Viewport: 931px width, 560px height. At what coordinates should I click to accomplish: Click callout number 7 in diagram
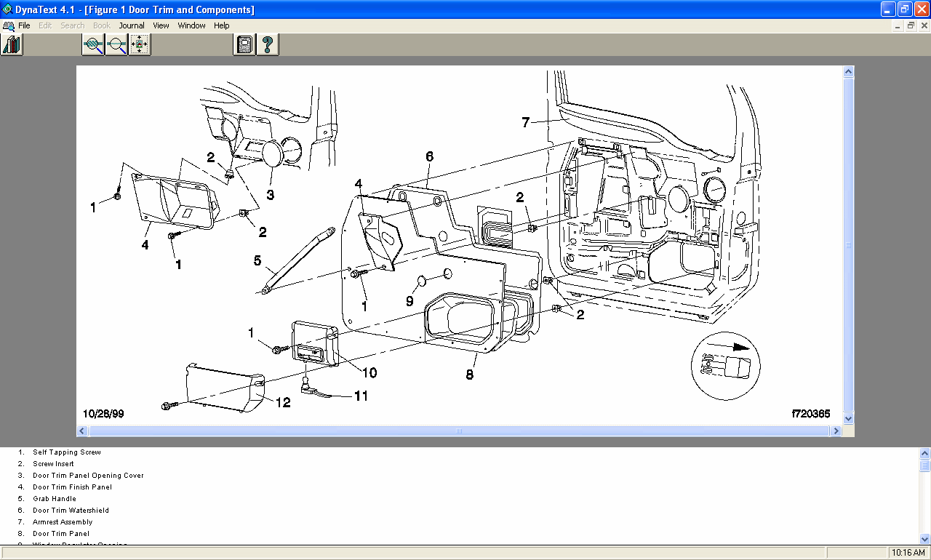coord(525,122)
